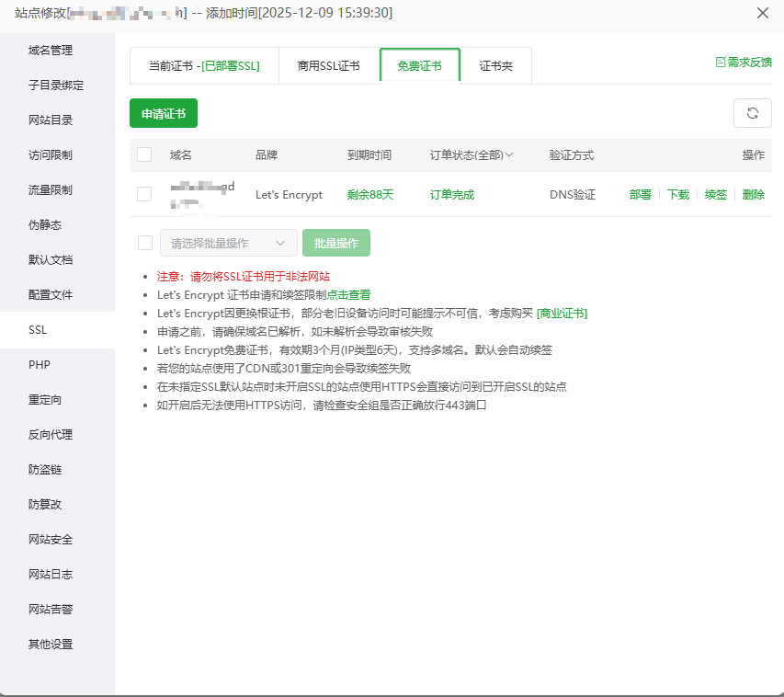Open 子目录绑定 in the sidebar
784x697 pixels.
58,86
